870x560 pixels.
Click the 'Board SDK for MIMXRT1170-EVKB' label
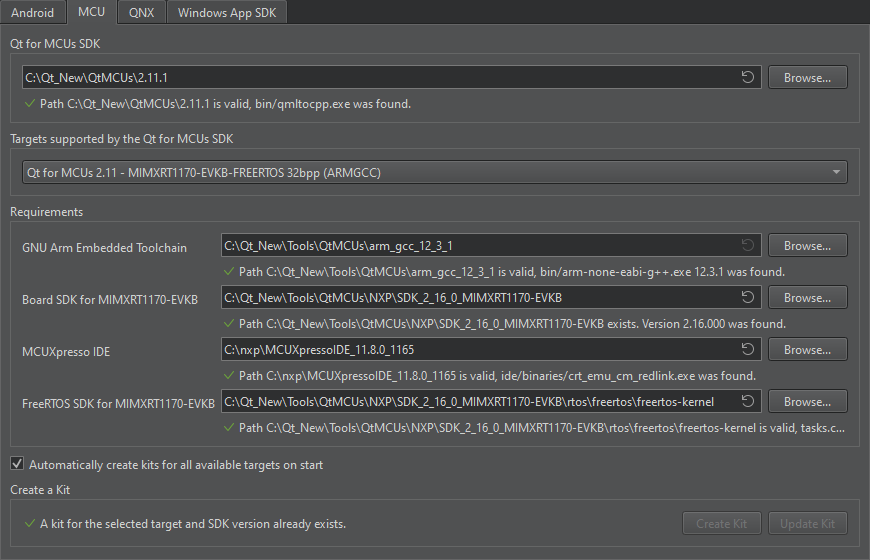click(x=110, y=300)
